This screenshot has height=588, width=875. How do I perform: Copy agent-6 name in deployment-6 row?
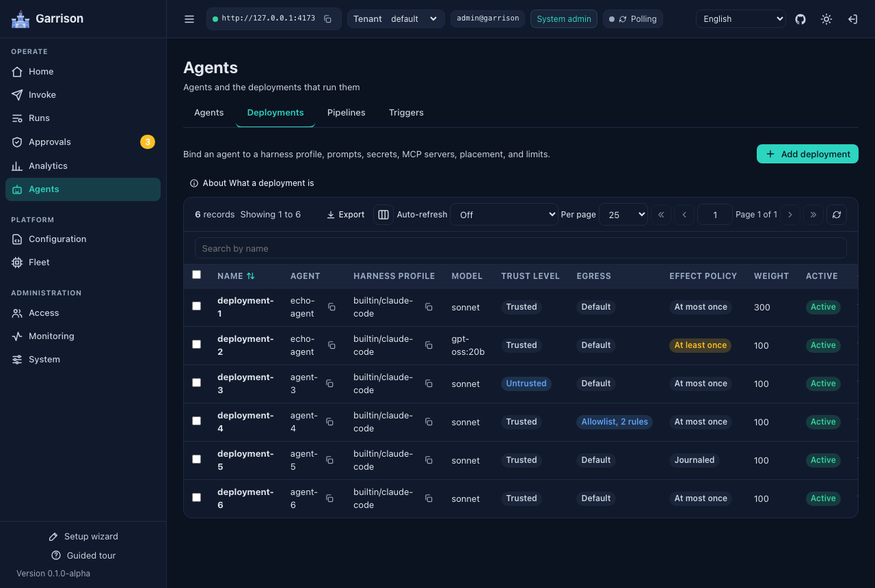(329, 498)
